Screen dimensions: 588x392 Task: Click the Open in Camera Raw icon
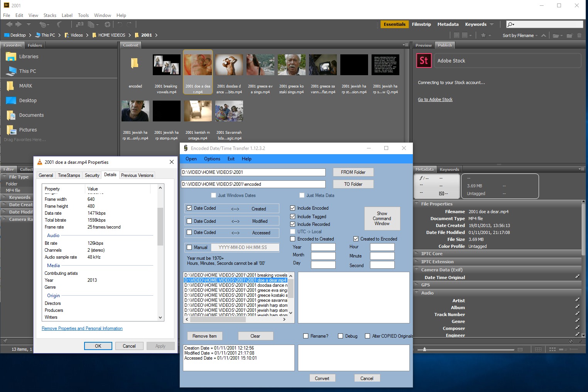107,24
